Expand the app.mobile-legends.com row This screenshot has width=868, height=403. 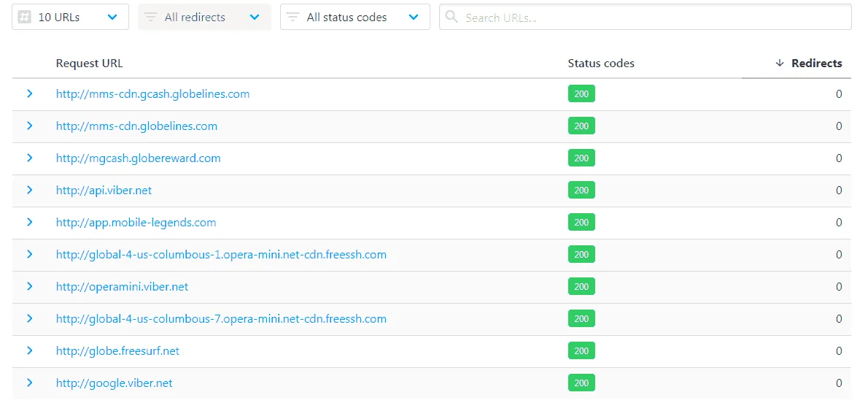point(30,222)
